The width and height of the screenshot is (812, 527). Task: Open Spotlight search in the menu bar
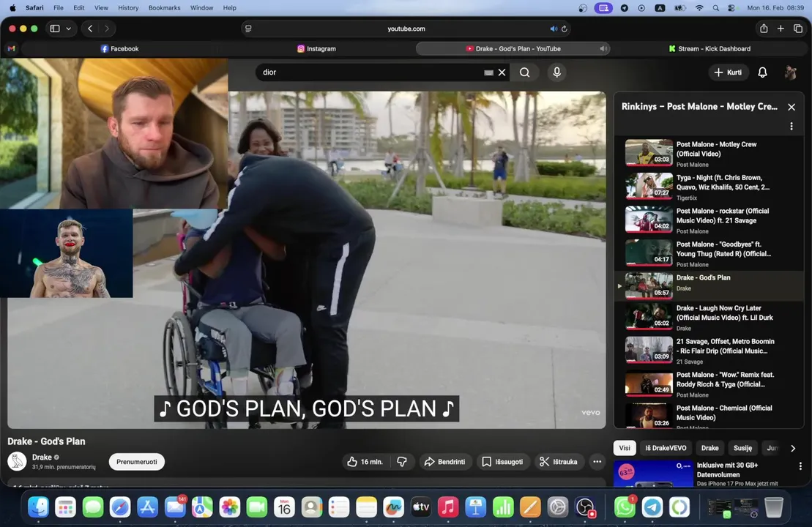point(715,8)
